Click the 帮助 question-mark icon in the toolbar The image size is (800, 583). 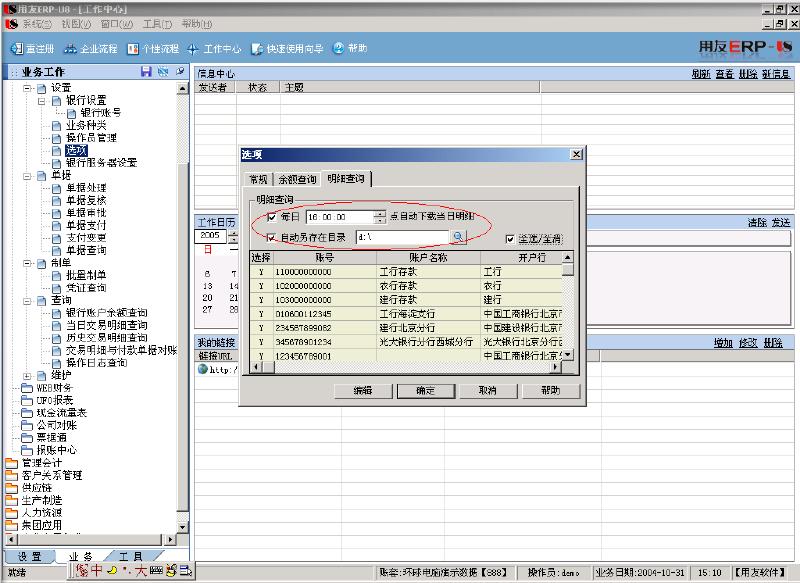click(338, 48)
